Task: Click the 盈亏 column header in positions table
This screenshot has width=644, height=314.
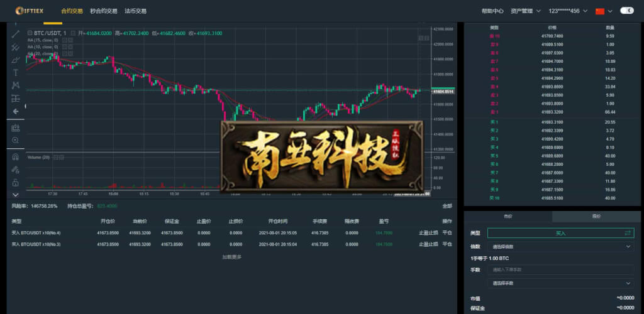Action: click(x=384, y=221)
